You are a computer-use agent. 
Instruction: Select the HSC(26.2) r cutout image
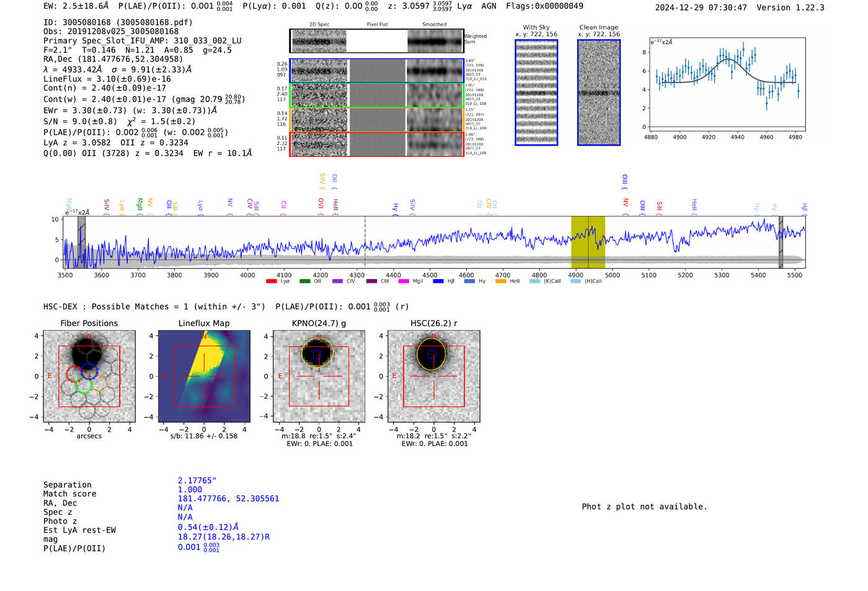(433, 376)
